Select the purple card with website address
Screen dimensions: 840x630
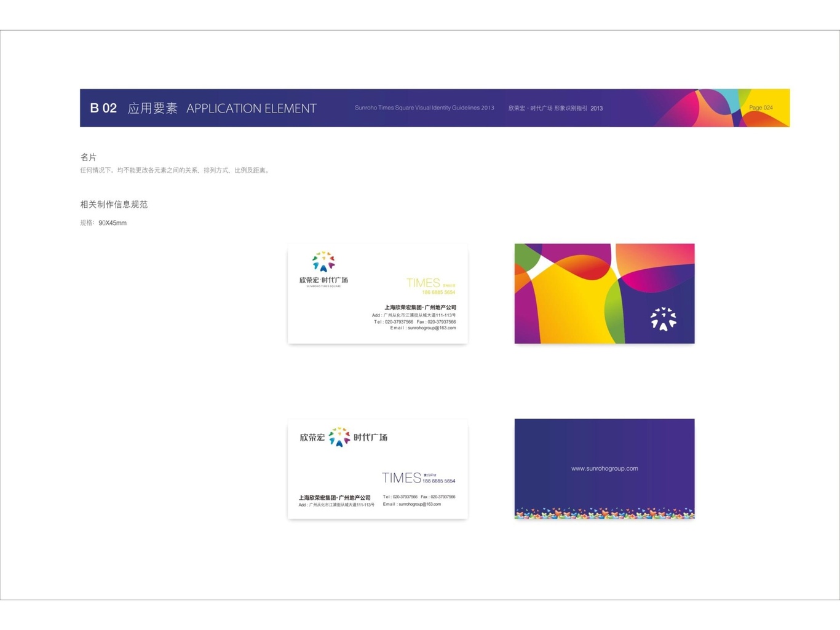click(604, 469)
